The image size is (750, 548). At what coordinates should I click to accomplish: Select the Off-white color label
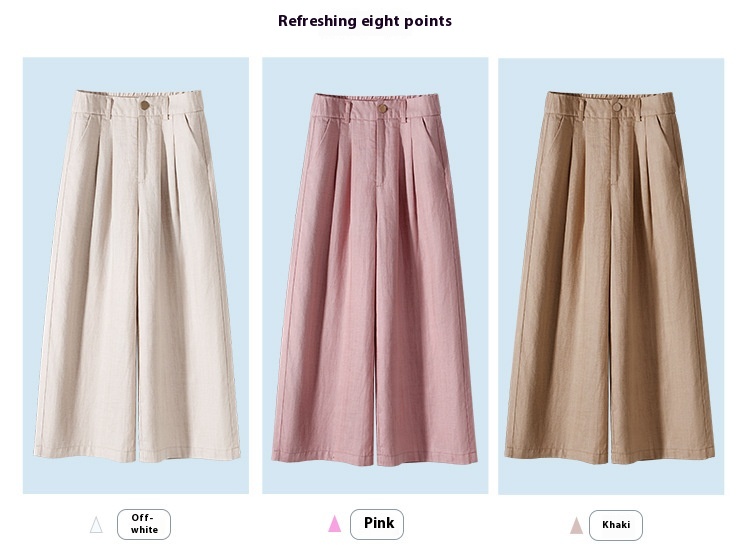pos(144,524)
